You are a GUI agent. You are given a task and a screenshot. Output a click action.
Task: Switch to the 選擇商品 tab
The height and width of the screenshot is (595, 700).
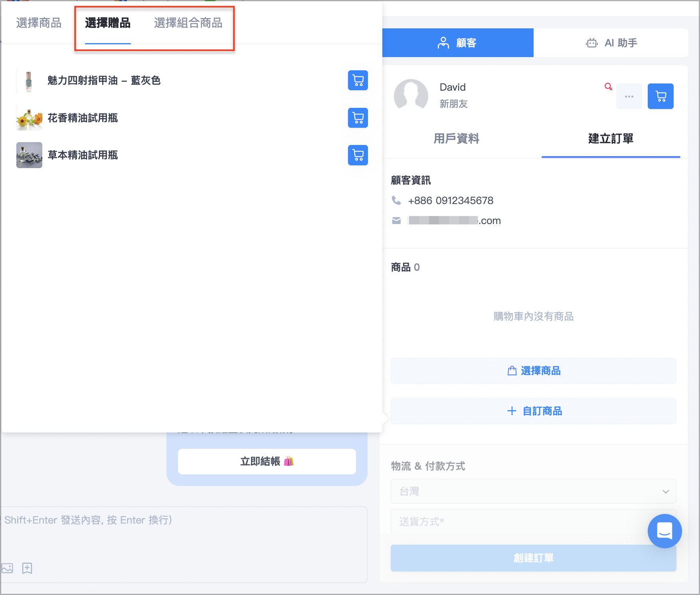(38, 23)
